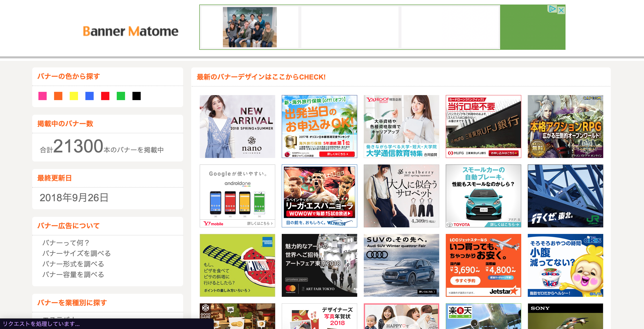
Task: Open the Jetstar LCC fare banner
Action: click(x=484, y=265)
